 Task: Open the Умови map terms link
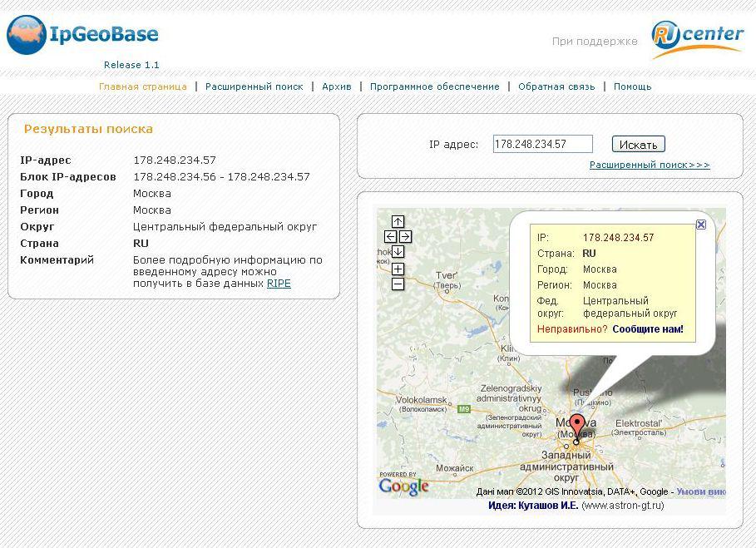pyautogui.click(x=701, y=491)
